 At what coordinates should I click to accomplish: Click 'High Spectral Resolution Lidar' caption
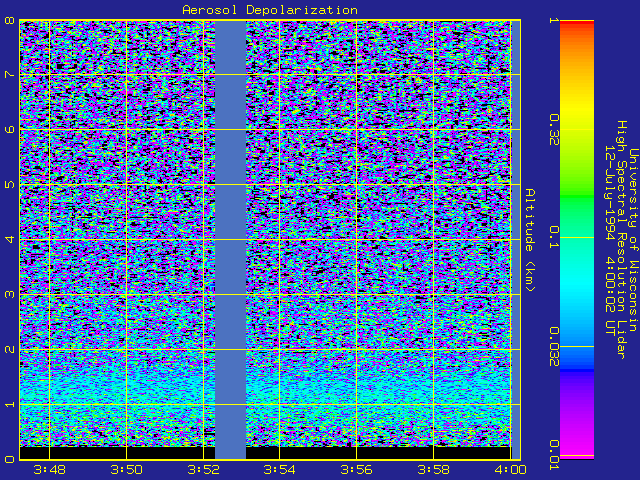621,240
